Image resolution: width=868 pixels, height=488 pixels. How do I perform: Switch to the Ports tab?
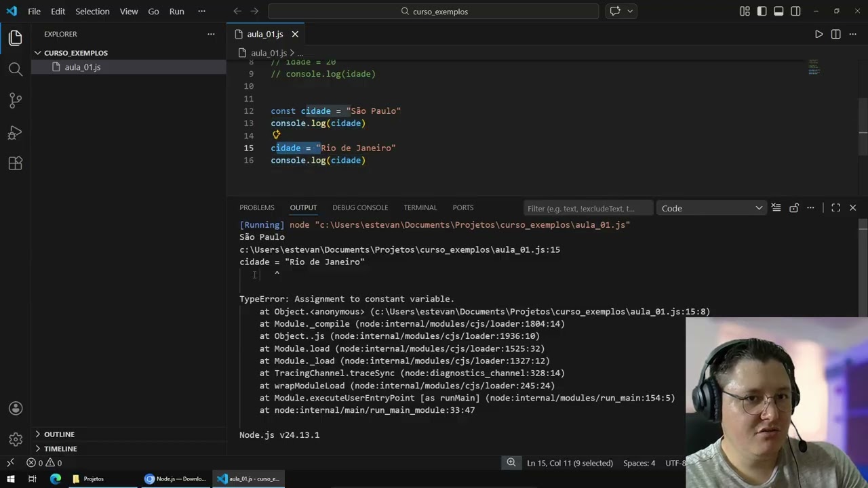tap(463, 207)
